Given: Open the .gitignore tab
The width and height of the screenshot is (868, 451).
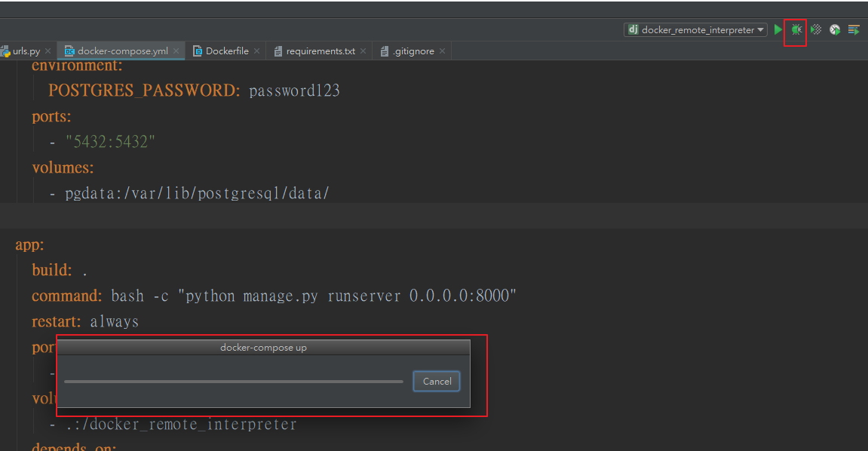Looking at the screenshot, I should point(413,51).
